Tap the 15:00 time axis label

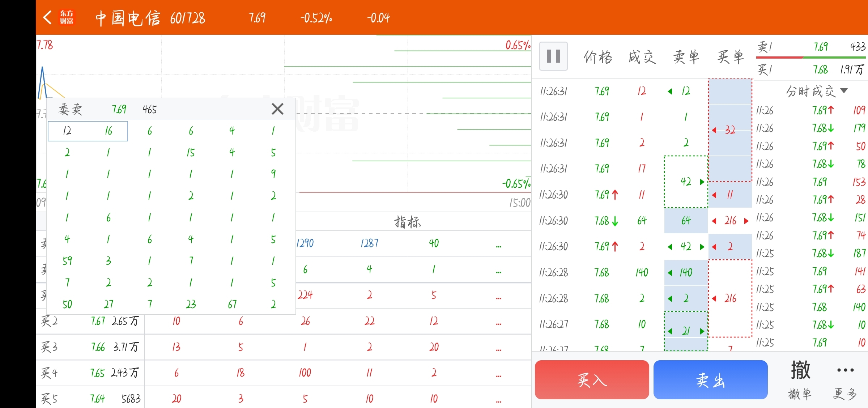pos(520,203)
